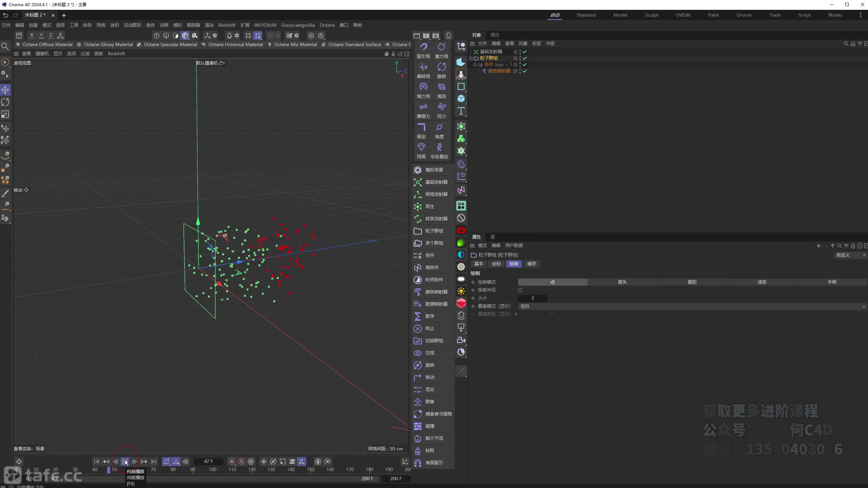Open the 模拟 simulate menu
868x488 pixels.
pyautogui.click(x=177, y=25)
